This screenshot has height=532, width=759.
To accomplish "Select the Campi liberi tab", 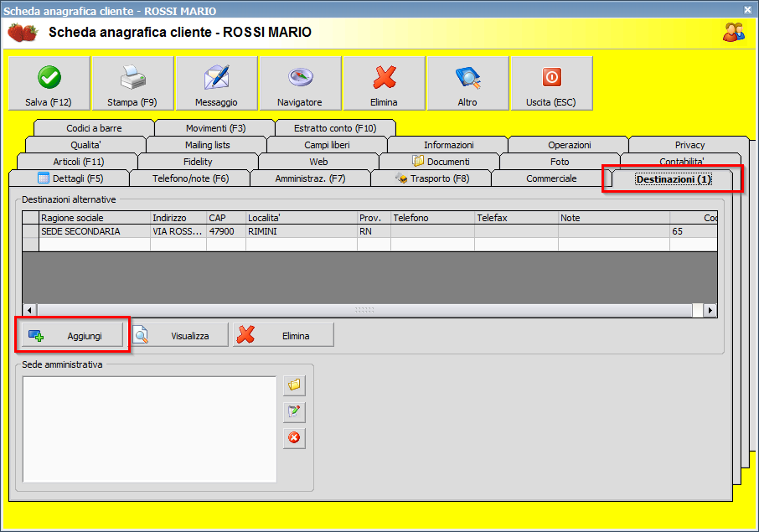I will tap(327, 145).
